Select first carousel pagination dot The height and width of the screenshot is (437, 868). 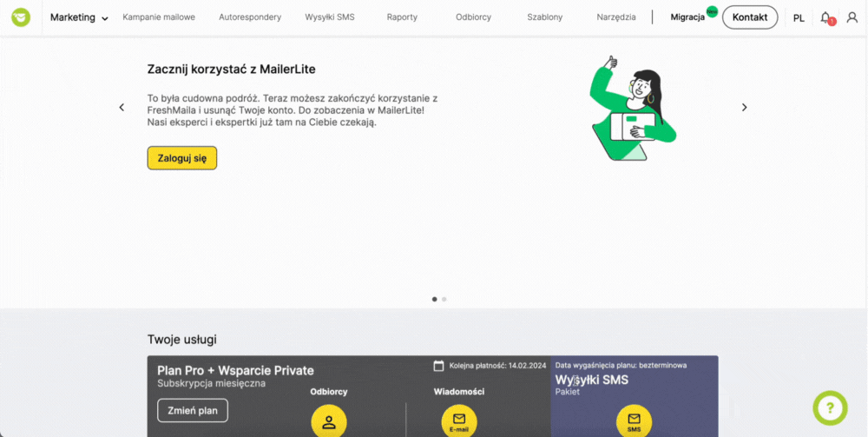[434, 299]
